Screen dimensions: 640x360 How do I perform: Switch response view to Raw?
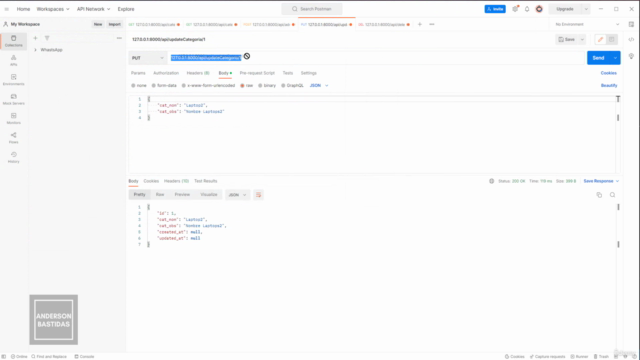click(160, 195)
